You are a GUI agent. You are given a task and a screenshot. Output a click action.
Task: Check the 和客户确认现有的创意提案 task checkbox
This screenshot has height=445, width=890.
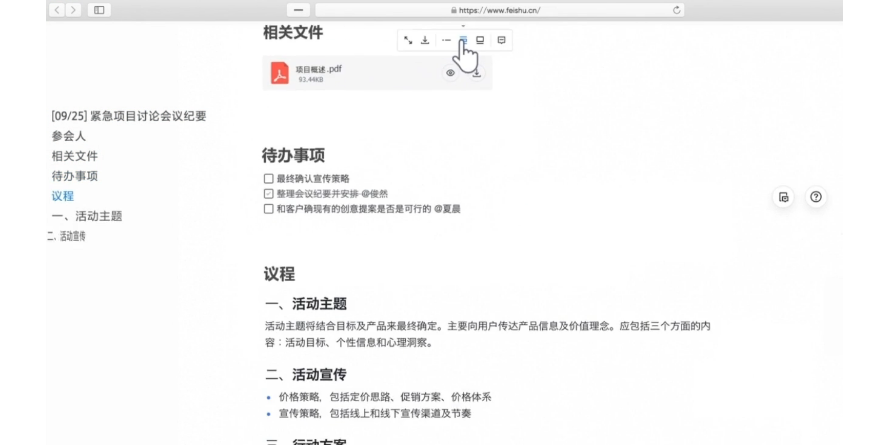coord(268,209)
